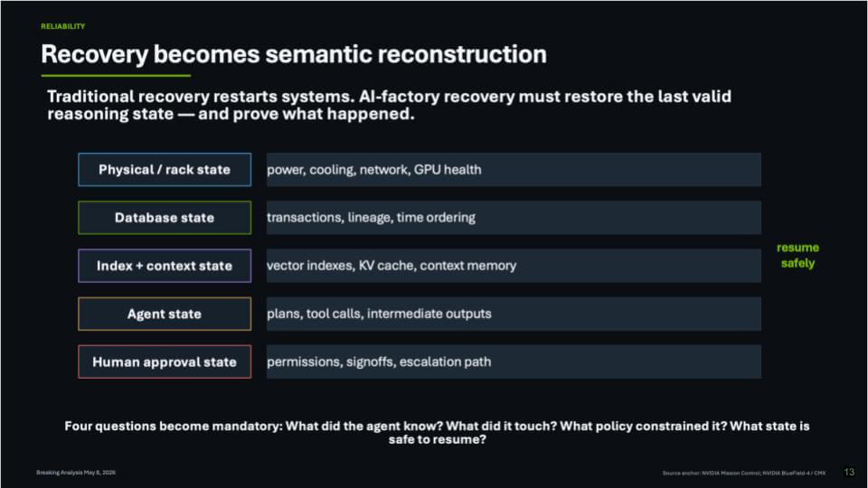Image resolution: width=868 pixels, height=488 pixels.
Task: Click the green underline below the title
Action: click(116, 75)
